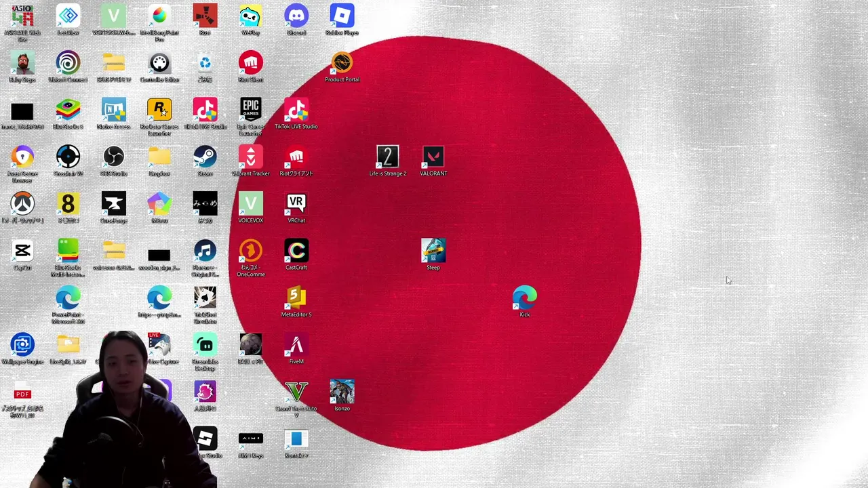
Task: Launch the Steam shortcut
Action: coord(205,157)
